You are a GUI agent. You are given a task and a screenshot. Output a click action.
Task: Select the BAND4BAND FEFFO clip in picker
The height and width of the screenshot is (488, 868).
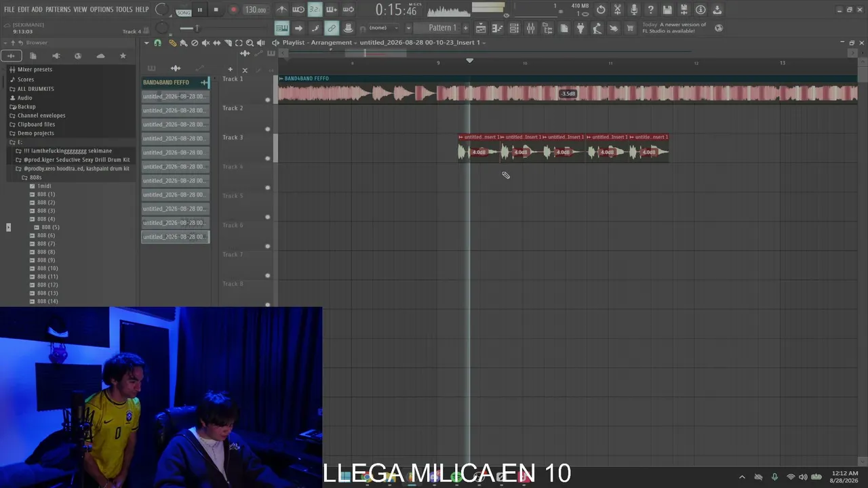click(x=176, y=83)
